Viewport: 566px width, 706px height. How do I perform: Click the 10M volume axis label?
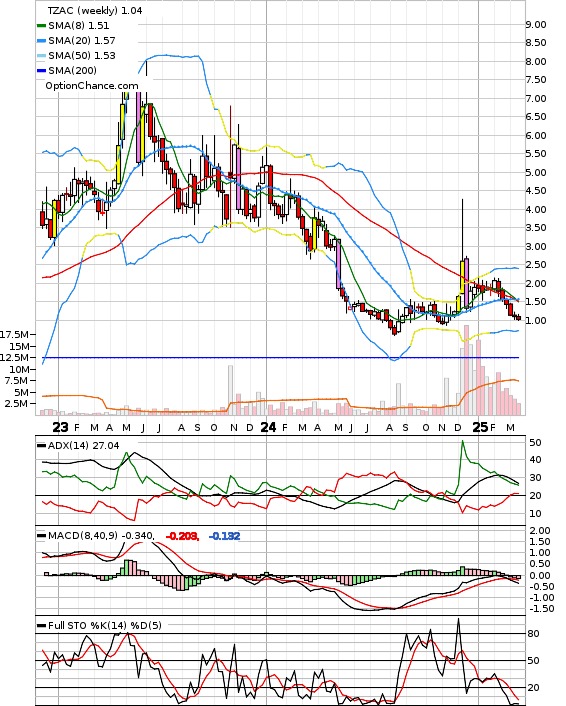[x=19, y=369]
